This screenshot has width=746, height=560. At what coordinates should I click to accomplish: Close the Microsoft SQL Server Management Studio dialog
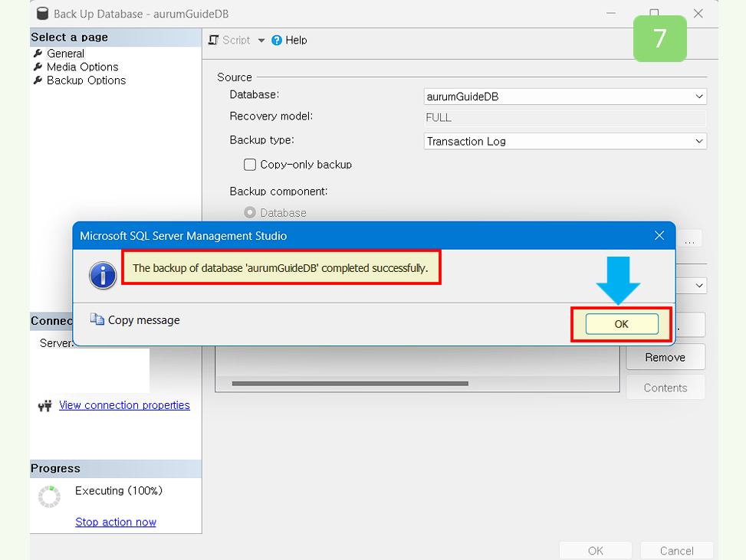tap(659, 235)
